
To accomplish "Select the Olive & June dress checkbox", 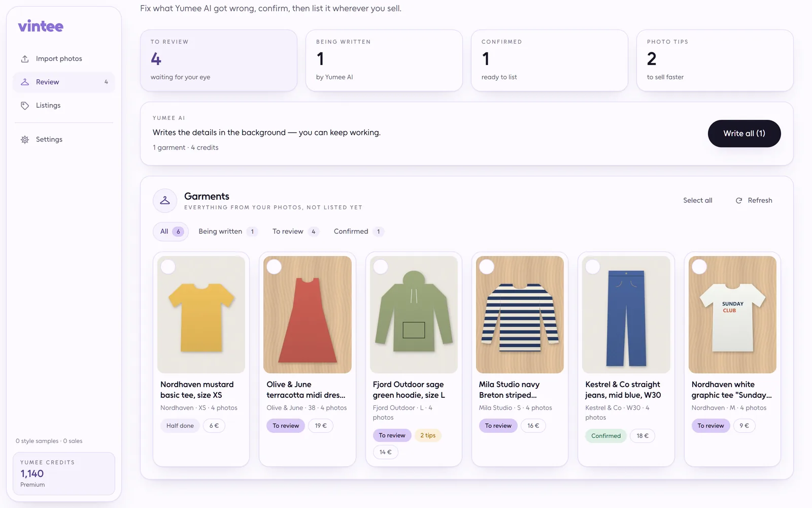I will [x=274, y=267].
